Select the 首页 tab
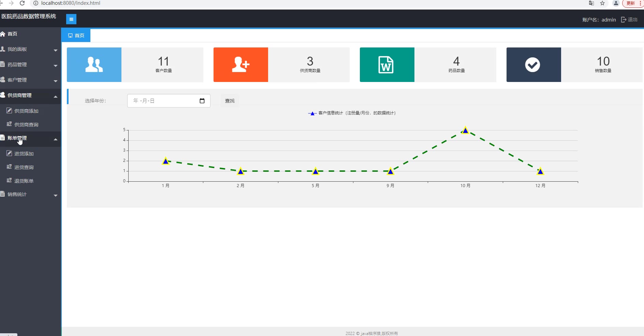644x336 pixels. pyautogui.click(x=76, y=36)
